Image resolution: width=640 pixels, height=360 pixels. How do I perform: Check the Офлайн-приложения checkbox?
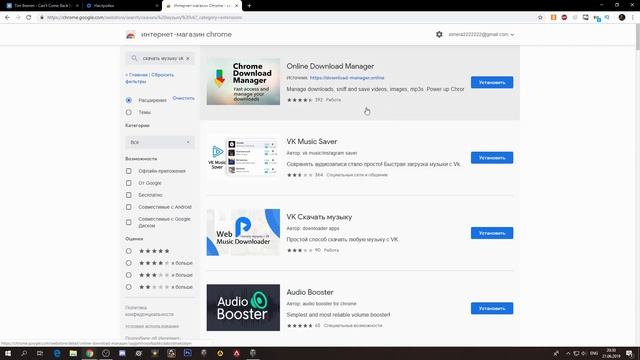[x=129, y=171]
